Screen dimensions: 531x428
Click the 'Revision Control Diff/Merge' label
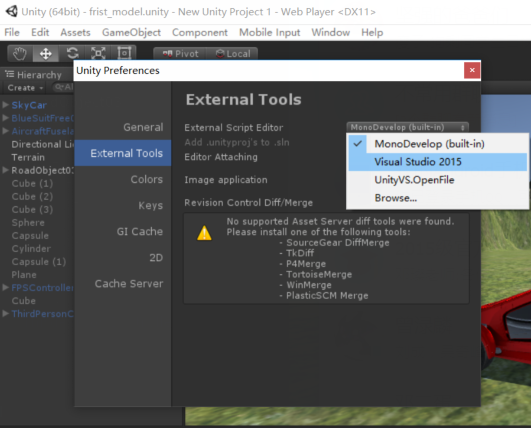point(249,202)
